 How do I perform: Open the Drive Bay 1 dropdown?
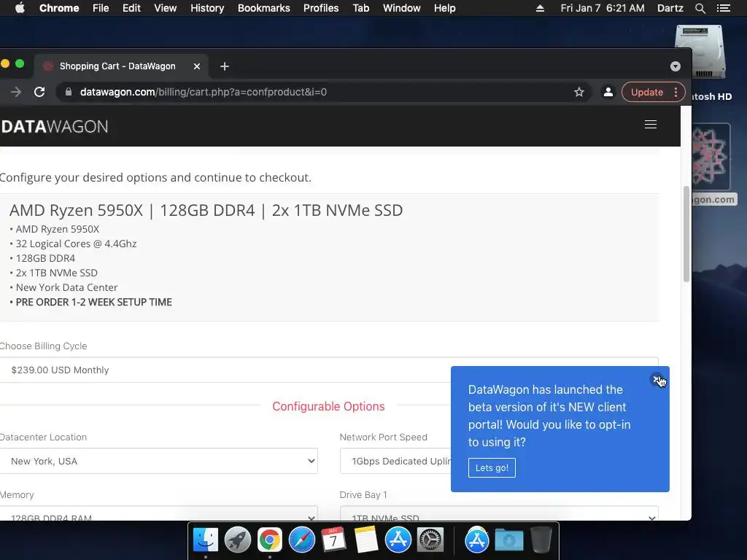[x=499, y=513]
